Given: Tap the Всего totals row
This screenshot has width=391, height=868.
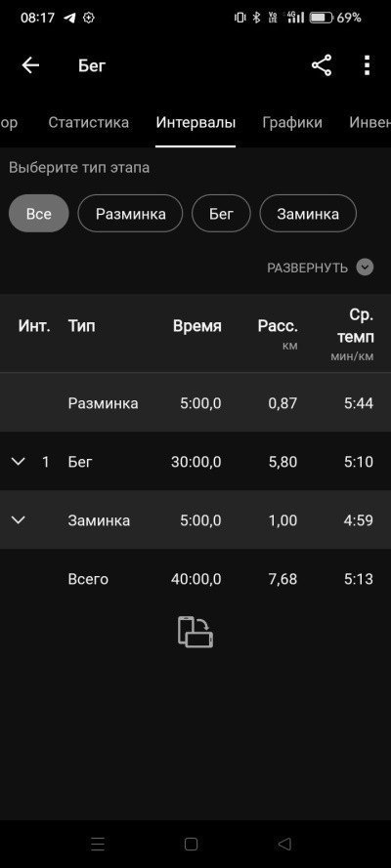Looking at the screenshot, I should coord(195,579).
